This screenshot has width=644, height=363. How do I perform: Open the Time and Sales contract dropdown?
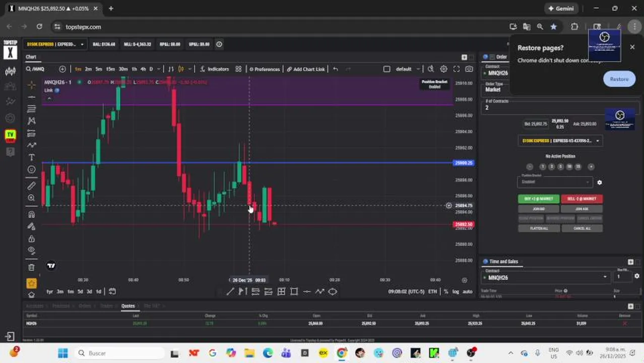coord(545,277)
